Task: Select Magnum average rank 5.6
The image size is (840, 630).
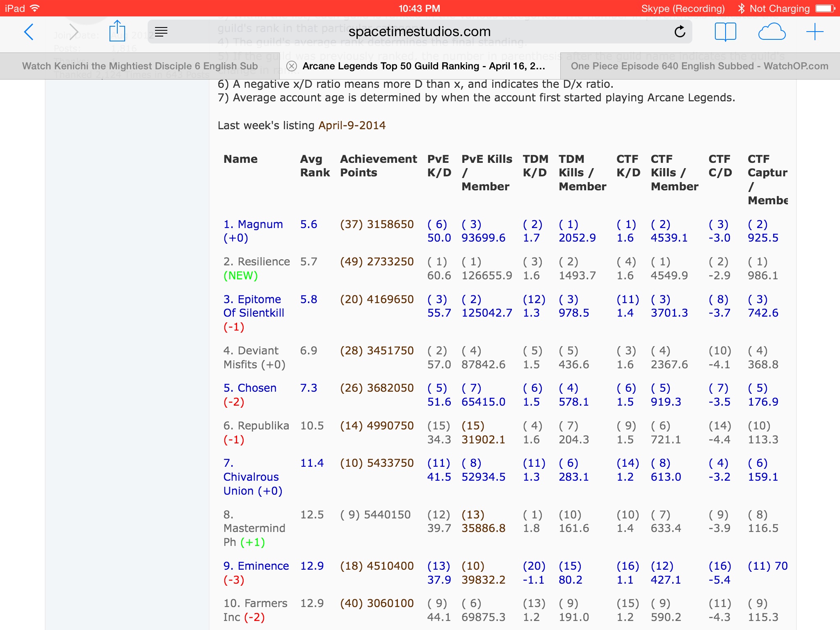Action: coord(308,224)
